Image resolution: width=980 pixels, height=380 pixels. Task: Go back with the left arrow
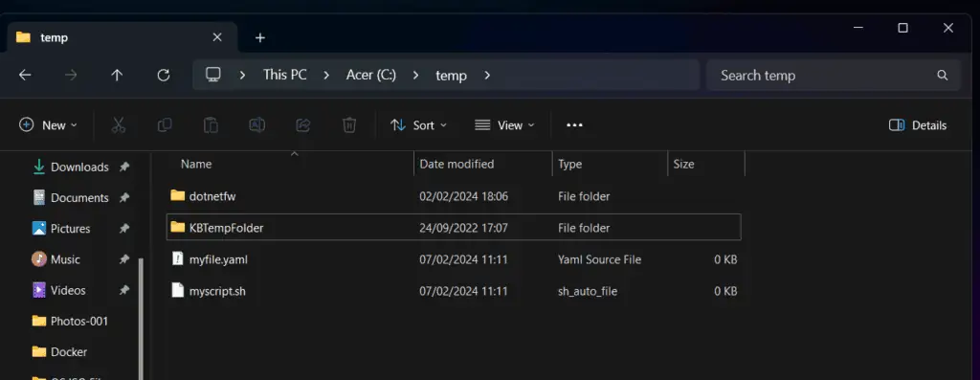[x=25, y=75]
